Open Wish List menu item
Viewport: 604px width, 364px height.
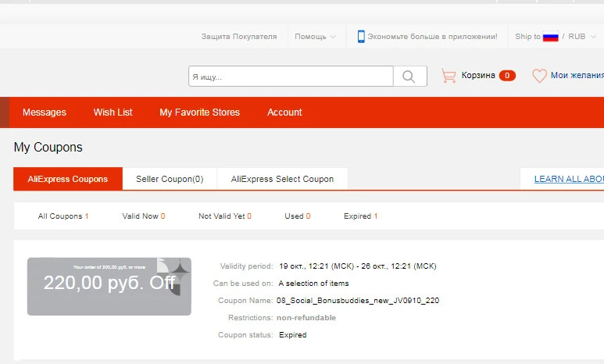click(113, 112)
